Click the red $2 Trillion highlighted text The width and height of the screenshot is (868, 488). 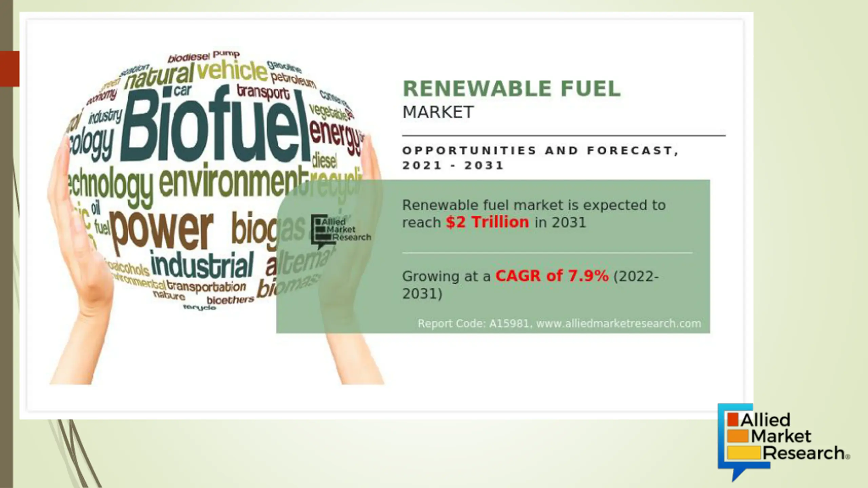coord(487,222)
